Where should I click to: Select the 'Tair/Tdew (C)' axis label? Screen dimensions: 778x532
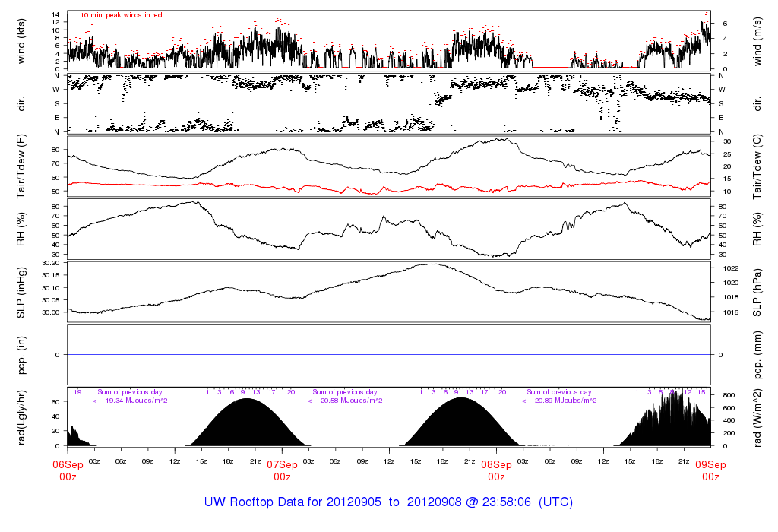[757, 166]
